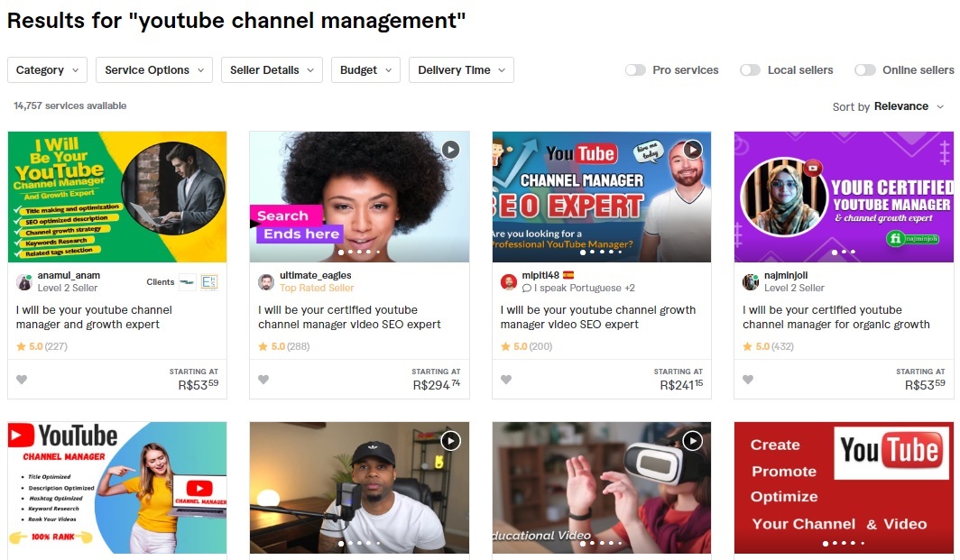Open the ultimate_eagles seller profile link

315,275
